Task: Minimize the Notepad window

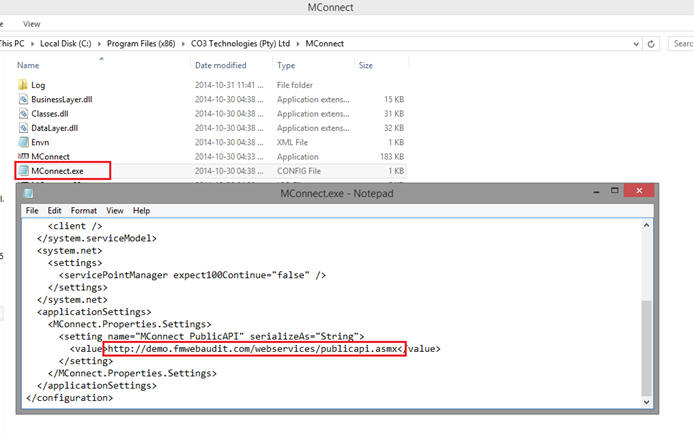Action: 596,191
